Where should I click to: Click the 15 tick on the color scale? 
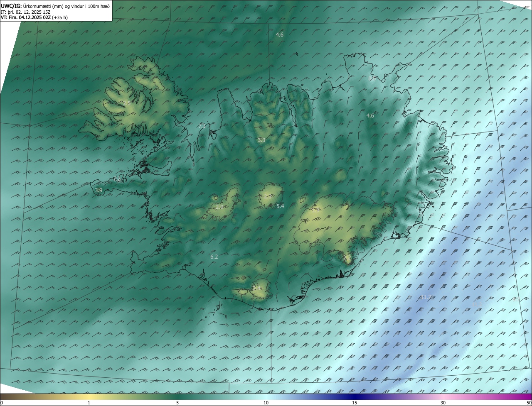[355, 403]
